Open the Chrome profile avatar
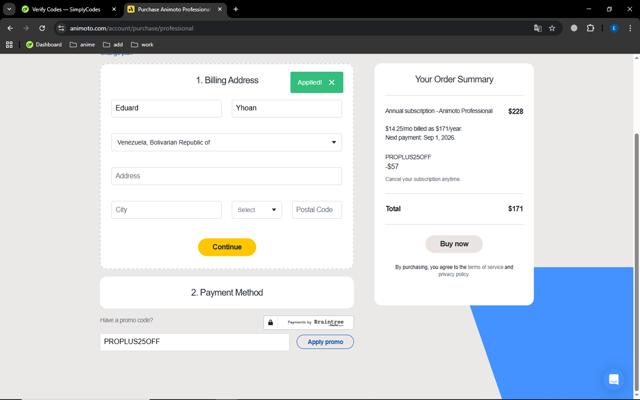Viewport: 640px width, 400px height. click(x=614, y=28)
